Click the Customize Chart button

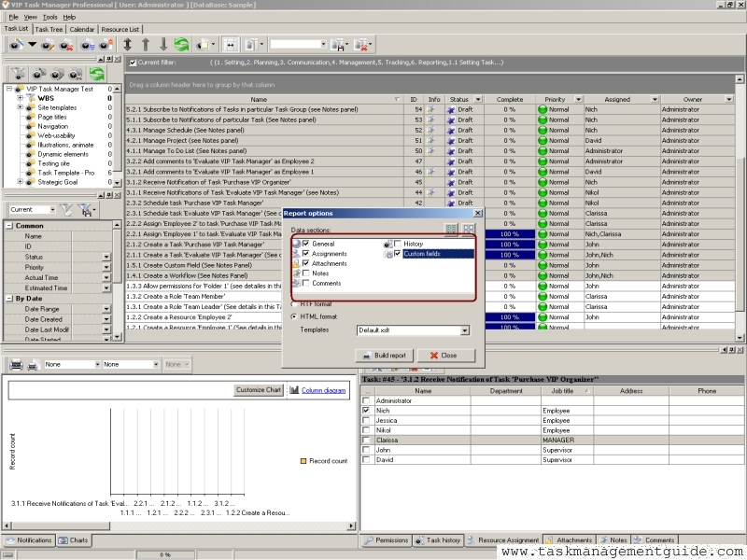tap(259, 390)
